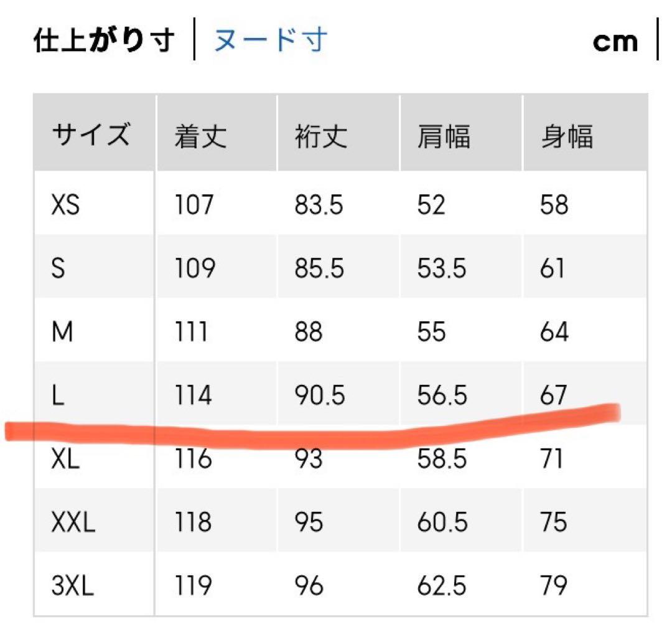Select the 75 身幅 value for XXL

point(554,522)
